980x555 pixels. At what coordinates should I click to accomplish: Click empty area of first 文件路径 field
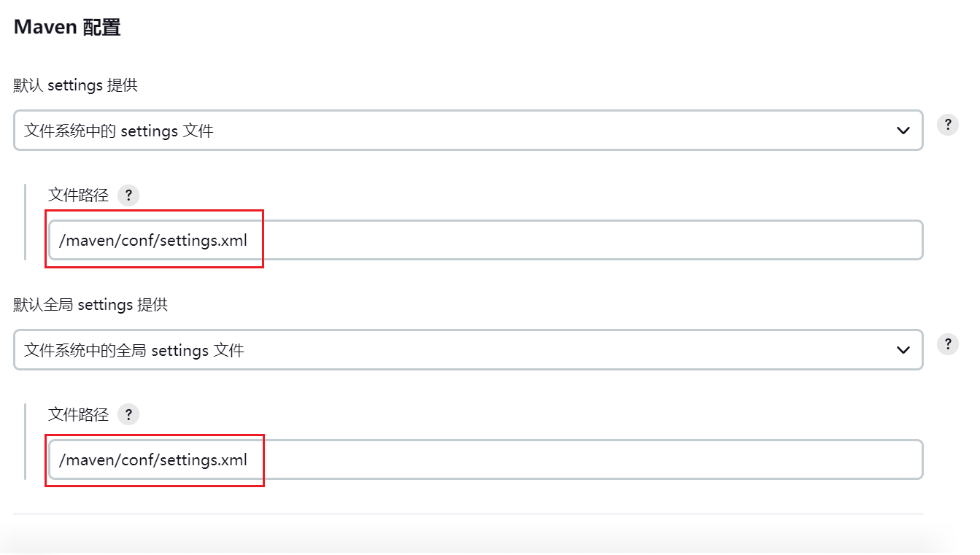(x=584, y=240)
